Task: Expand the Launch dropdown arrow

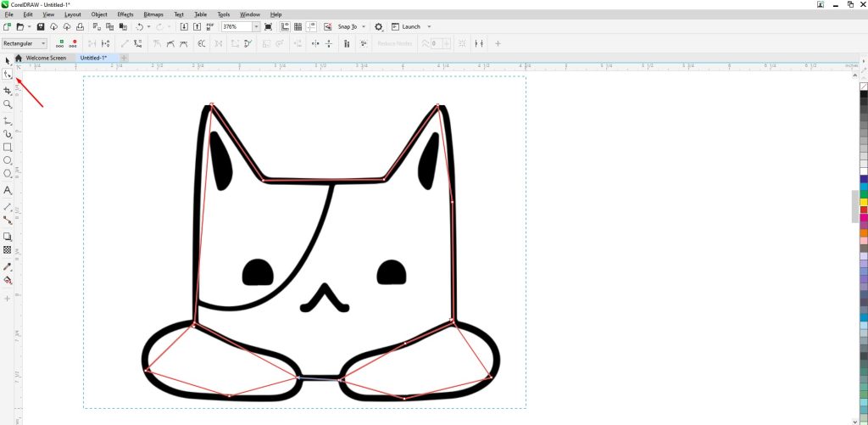Action: (429, 26)
